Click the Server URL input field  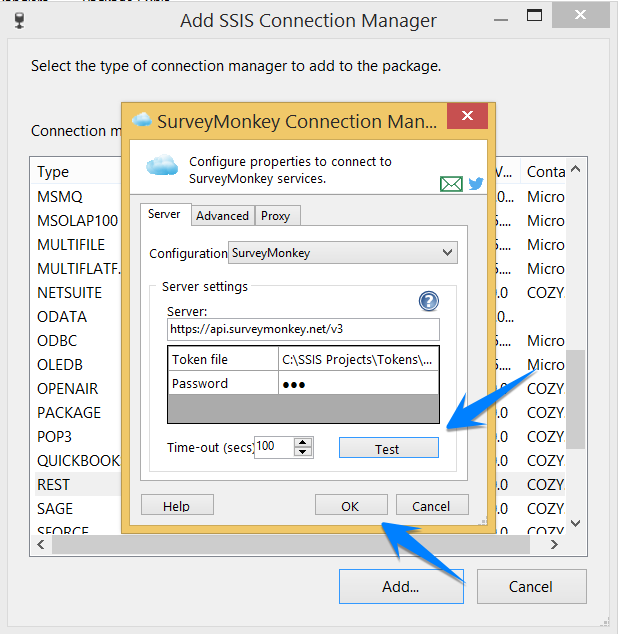click(303, 329)
